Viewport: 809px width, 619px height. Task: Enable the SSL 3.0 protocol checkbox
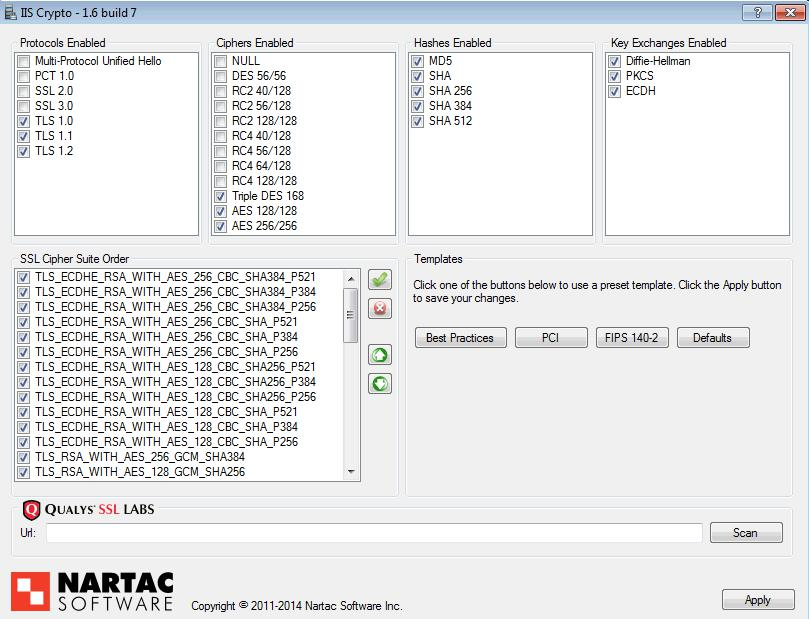[x=24, y=106]
